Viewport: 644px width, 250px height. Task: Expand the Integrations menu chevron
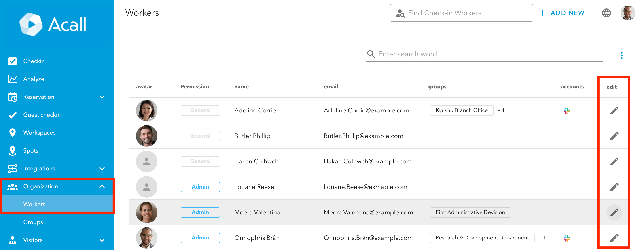point(102,169)
